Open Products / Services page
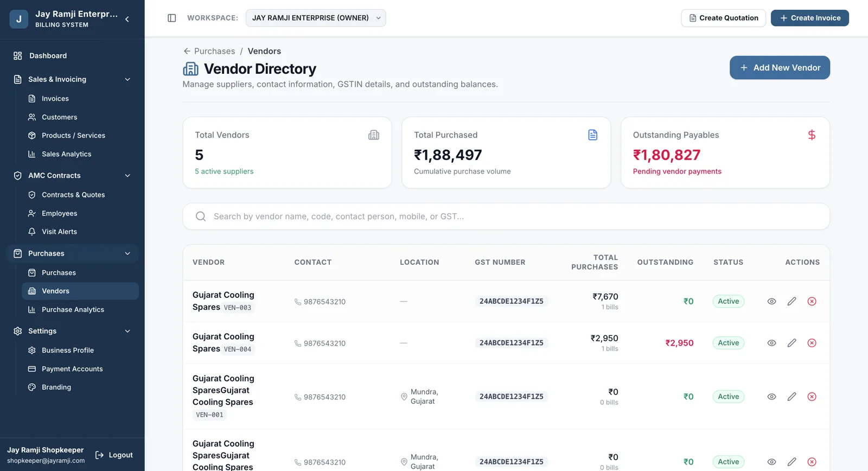This screenshot has height=471, width=868. [80, 136]
